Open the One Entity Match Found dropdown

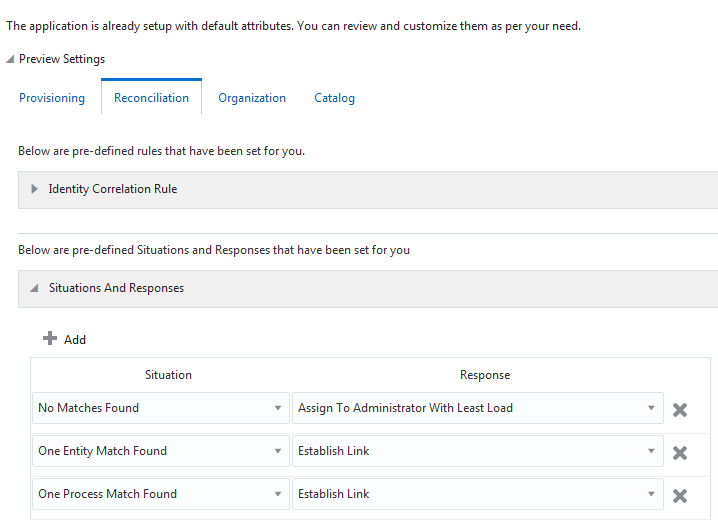coord(277,451)
